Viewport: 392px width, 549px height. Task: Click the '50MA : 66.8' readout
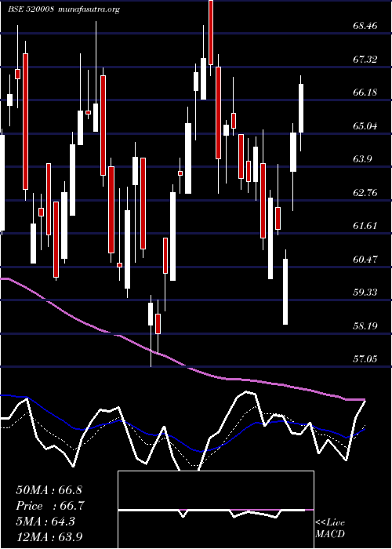tap(49, 490)
